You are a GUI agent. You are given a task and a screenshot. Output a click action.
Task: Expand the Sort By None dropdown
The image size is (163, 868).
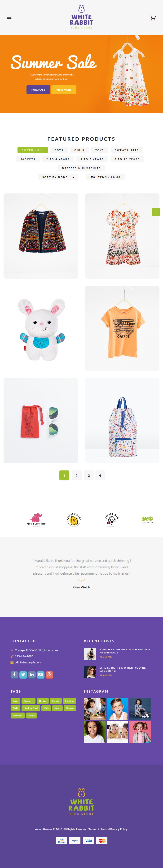point(58,177)
